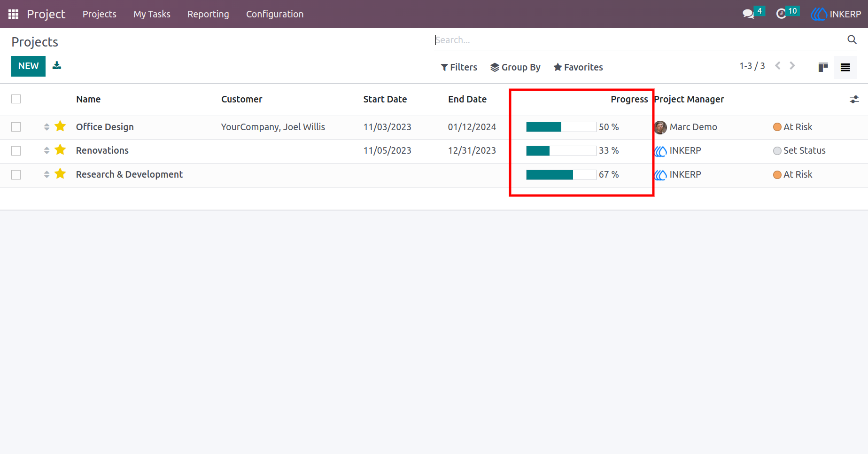Open the optional columns adjust icon
The width and height of the screenshot is (868, 454).
(x=854, y=99)
